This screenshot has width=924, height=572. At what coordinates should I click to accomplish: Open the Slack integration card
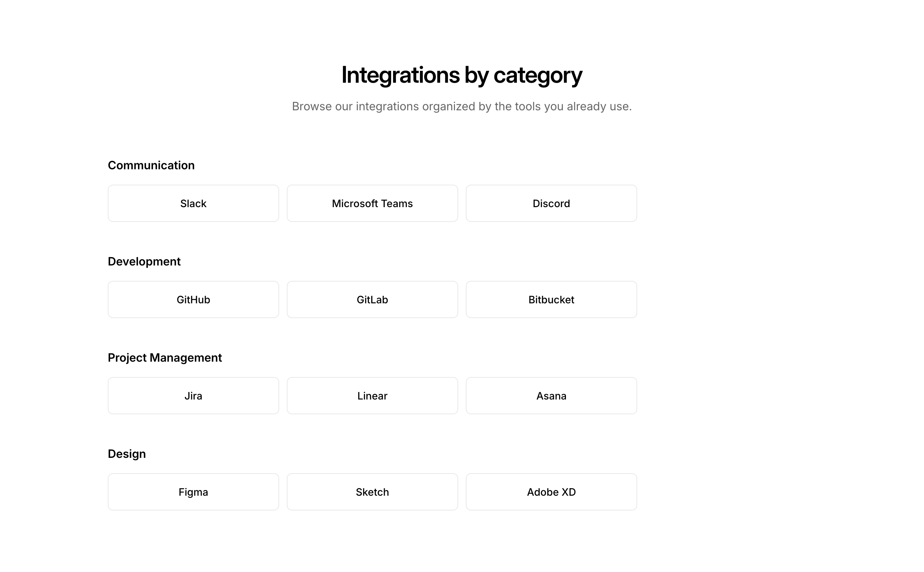pyautogui.click(x=193, y=204)
